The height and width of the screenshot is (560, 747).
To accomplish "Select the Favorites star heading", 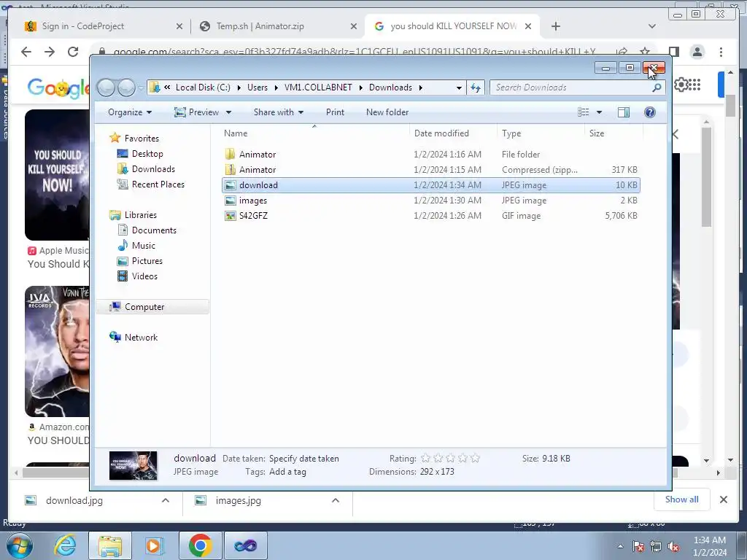I will click(x=141, y=138).
